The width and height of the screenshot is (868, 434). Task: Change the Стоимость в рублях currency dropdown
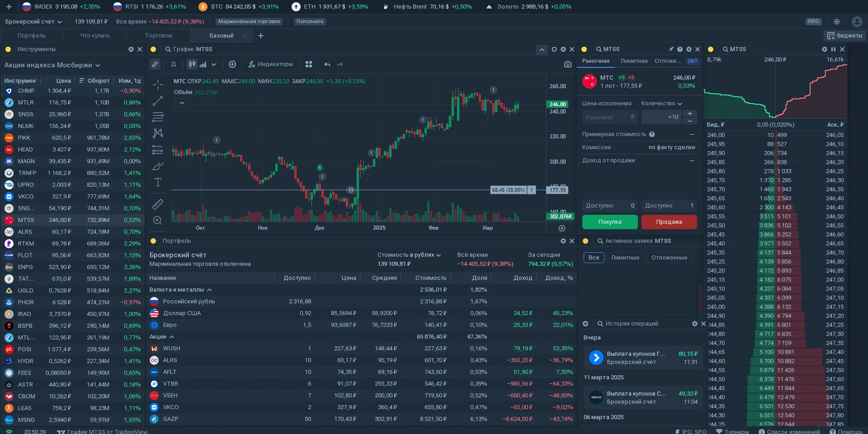point(409,255)
